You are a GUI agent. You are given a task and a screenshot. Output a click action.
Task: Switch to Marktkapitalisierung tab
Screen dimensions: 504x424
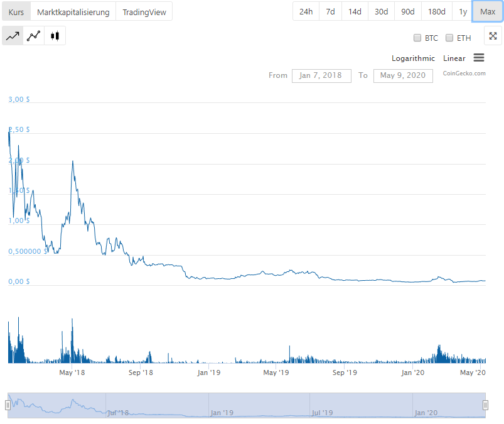[x=73, y=12]
